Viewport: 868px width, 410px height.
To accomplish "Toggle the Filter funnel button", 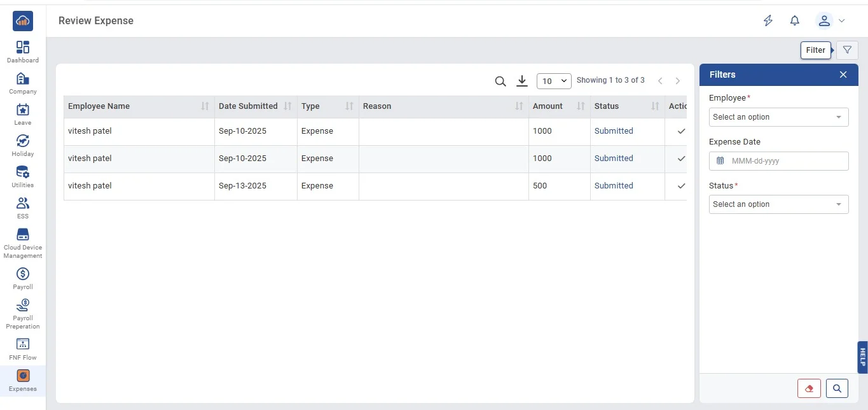I will (x=846, y=50).
